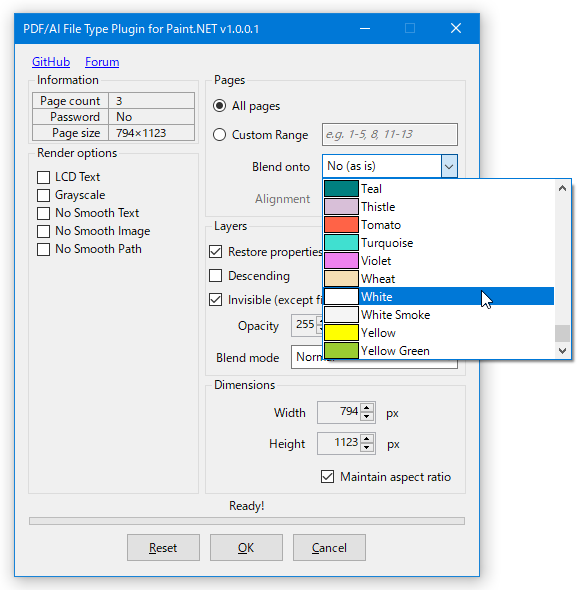Increase Width with the up spinner arrow

(x=367, y=408)
